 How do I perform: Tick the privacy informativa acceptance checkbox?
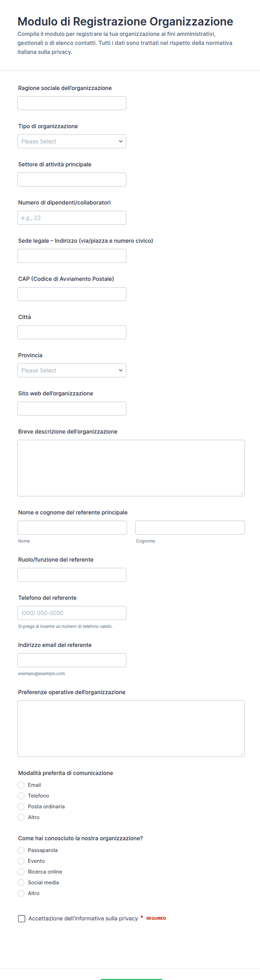tap(22, 918)
